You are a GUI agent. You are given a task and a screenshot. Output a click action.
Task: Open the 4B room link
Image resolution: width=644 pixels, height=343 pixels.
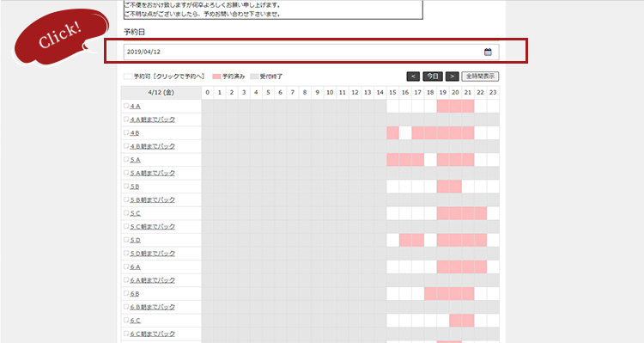click(x=135, y=133)
